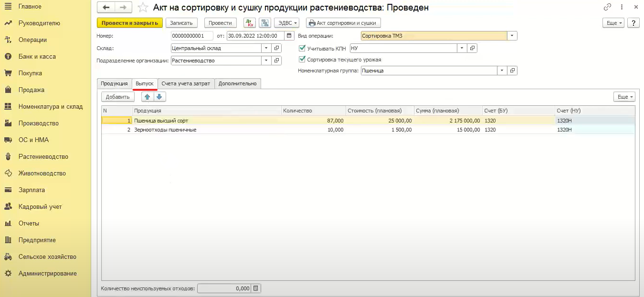Click into the Номер input field
The width and height of the screenshot is (644, 297).
tap(192, 36)
